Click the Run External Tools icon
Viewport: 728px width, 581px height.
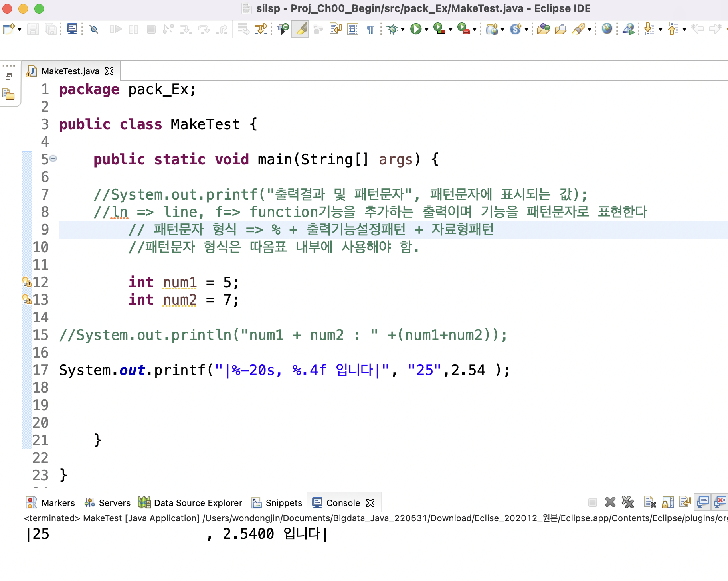coord(463,29)
